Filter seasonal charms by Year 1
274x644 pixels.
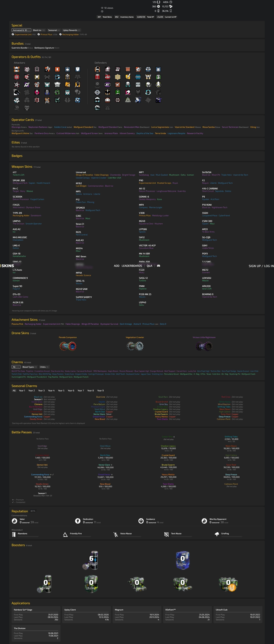pyautogui.click(x=22, y=390)
